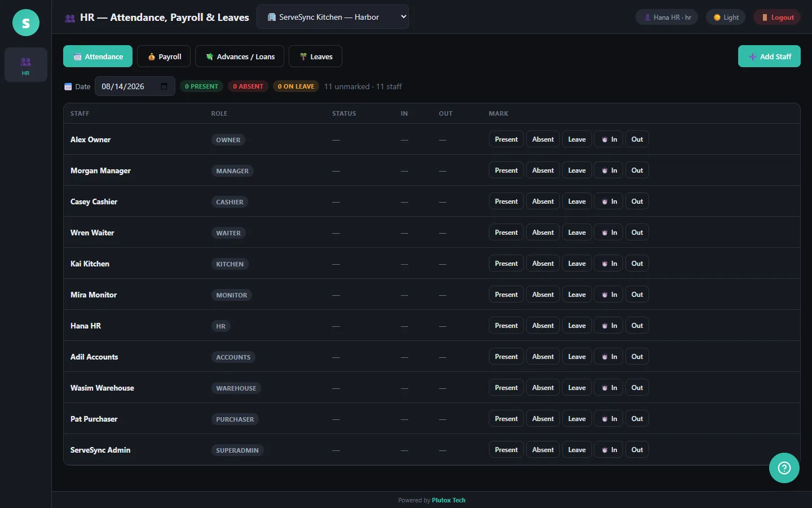Click the Mira Monitor staff name
This screenshot has height=508, width=812.
tap(94, 295)
